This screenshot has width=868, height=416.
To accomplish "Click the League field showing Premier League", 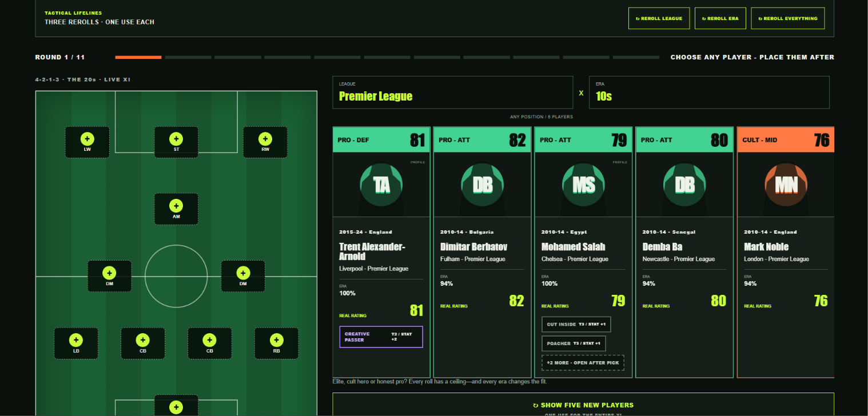I will point(453,93).
